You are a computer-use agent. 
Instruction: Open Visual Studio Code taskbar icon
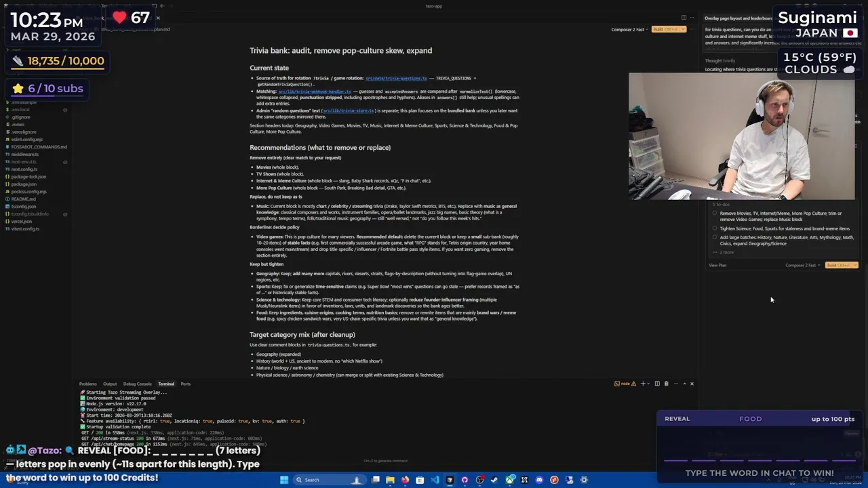pos(435,480)
